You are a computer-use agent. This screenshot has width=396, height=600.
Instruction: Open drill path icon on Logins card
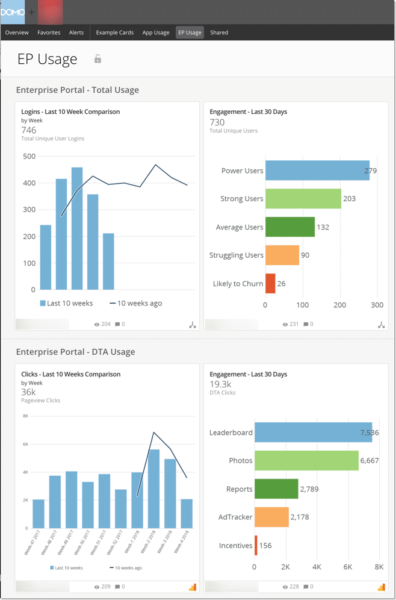(192, 325)
